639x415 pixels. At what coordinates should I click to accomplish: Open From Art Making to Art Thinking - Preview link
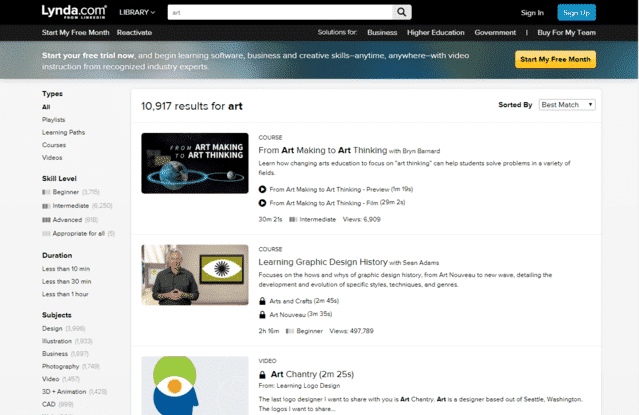(329, 190)
